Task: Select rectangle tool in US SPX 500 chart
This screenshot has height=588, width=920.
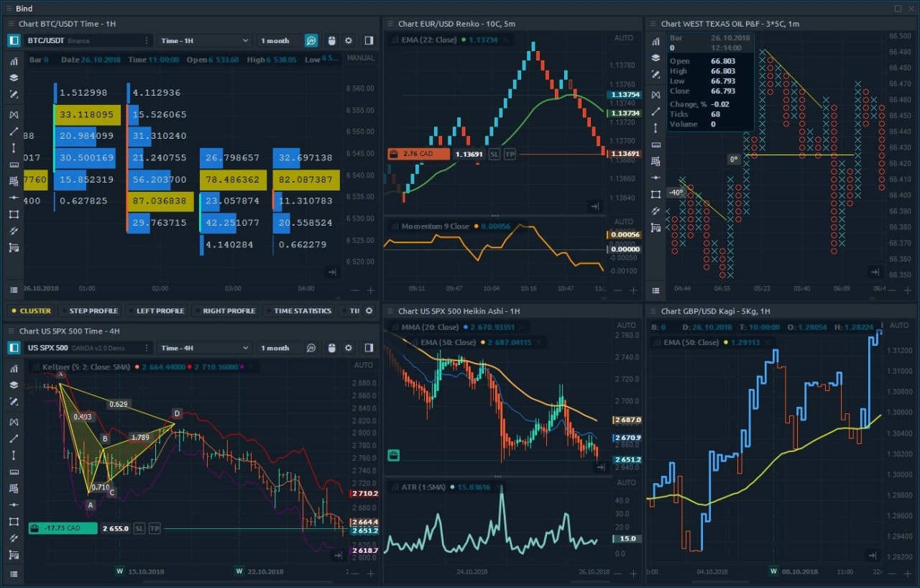Action: pyautogui.click(x=14, y=521)
